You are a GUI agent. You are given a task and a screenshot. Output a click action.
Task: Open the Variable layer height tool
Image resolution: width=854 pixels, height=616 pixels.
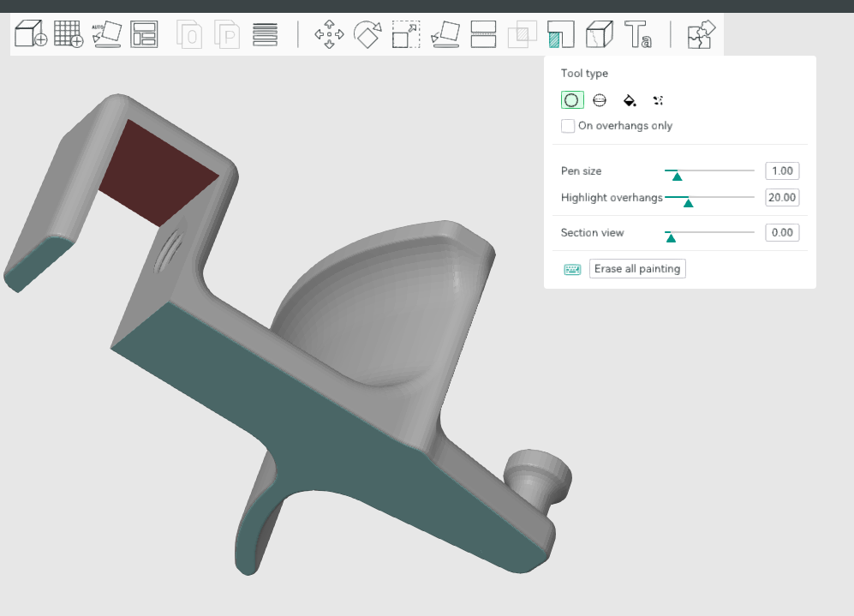click(266, 35)
